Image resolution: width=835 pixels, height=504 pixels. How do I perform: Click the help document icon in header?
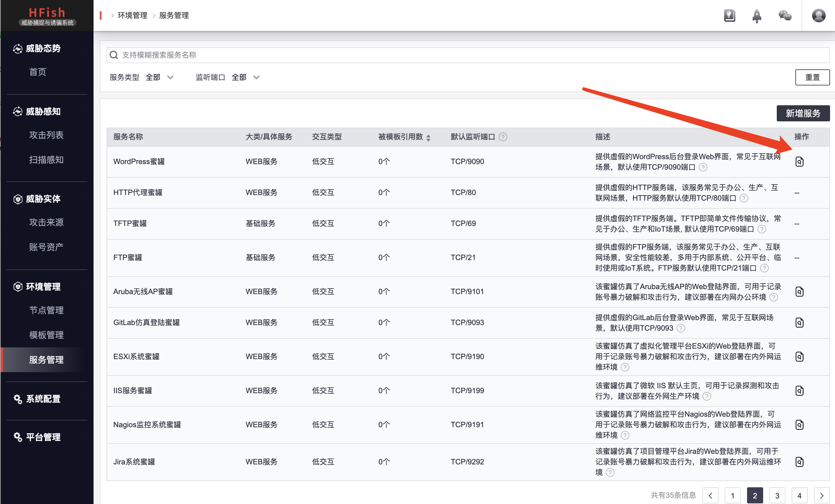(x=729, y=15)
